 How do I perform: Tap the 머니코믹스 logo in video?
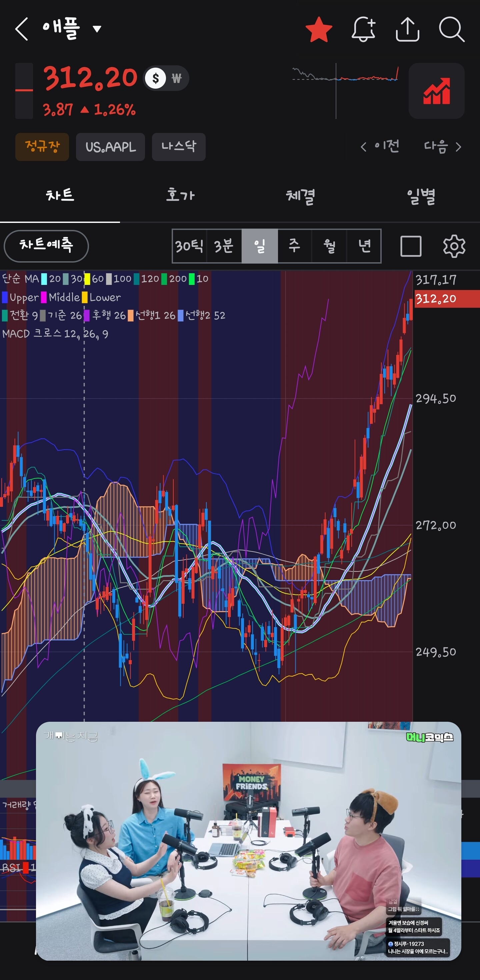(430, 737)
